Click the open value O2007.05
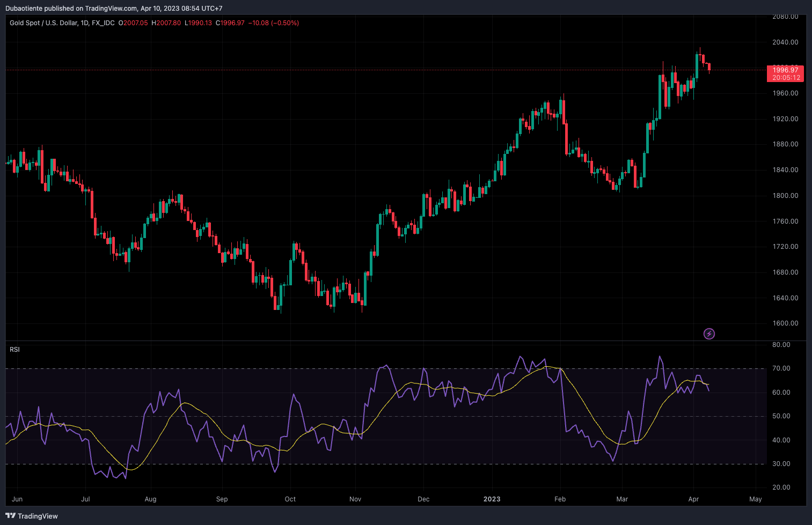This screenshot has height=525, width=812. click(133, 23)
